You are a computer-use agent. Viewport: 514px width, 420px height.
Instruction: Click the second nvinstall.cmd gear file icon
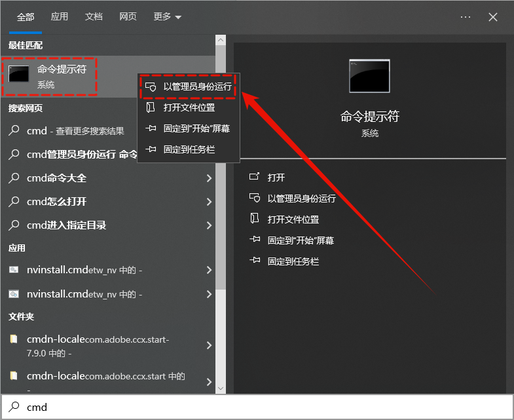pyautogui.click(x=14, y=294)
